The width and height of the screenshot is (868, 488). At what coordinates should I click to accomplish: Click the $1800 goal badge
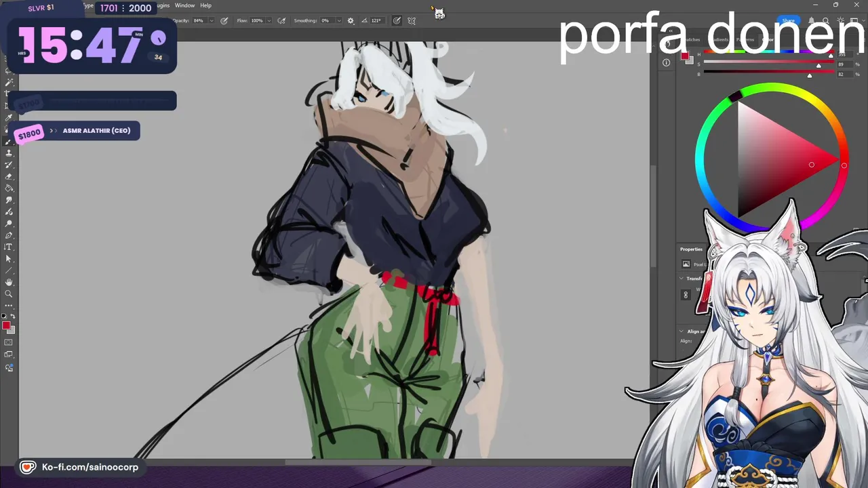click(x=29, y=135)
